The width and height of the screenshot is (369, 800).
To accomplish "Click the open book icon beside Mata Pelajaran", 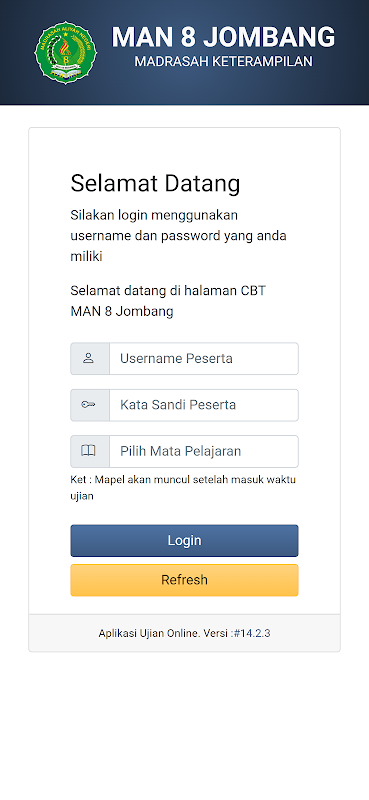I will pyautogui.click(x=88, y=451).
